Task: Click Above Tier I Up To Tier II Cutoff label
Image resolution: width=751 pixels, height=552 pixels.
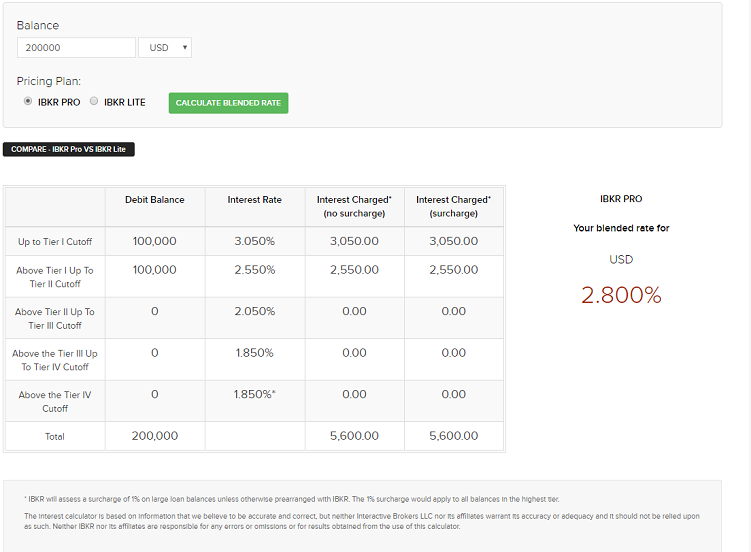Action: click(55, 277)
